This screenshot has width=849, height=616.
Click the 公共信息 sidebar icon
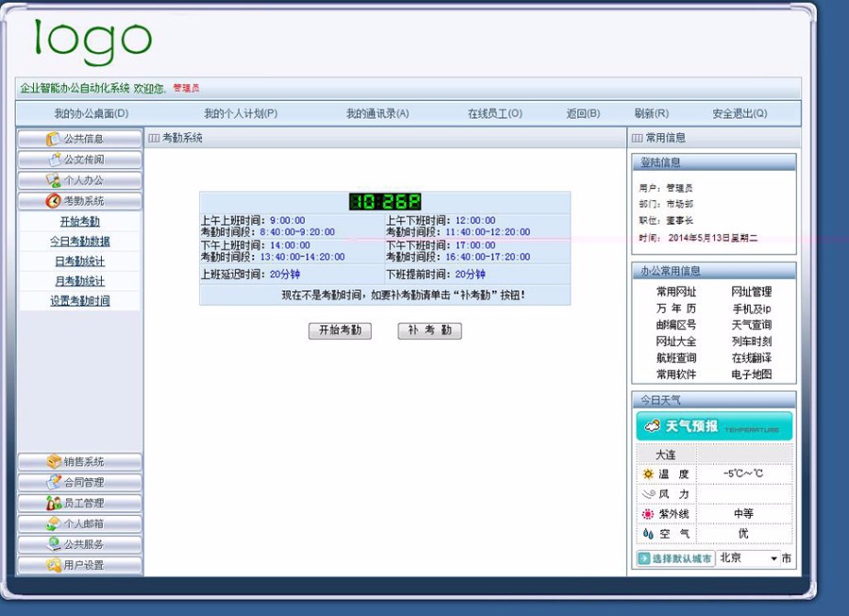53,139
